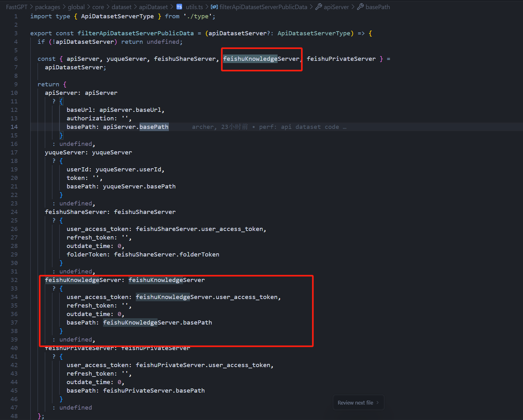523x420 pixels.
Task: Click the './type' import path on line 1
Action: 197,16
